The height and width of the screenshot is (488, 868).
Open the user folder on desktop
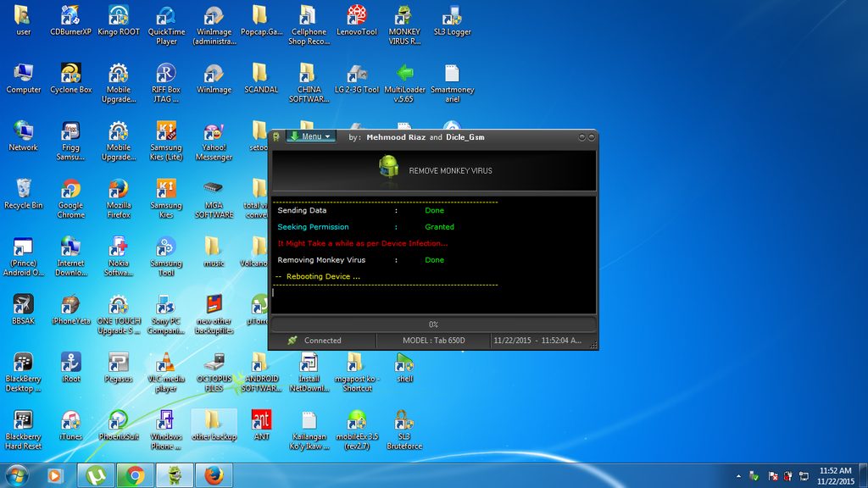tap(23, 20)
